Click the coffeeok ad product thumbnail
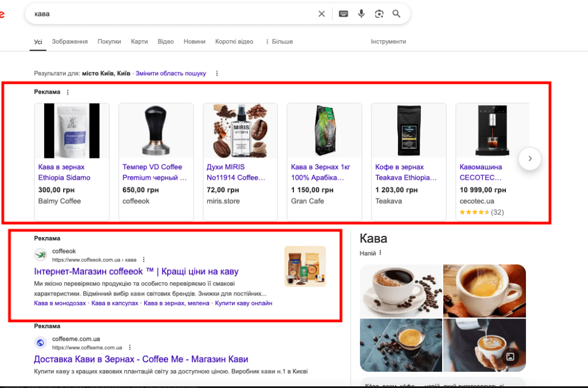 pos(305,266)
